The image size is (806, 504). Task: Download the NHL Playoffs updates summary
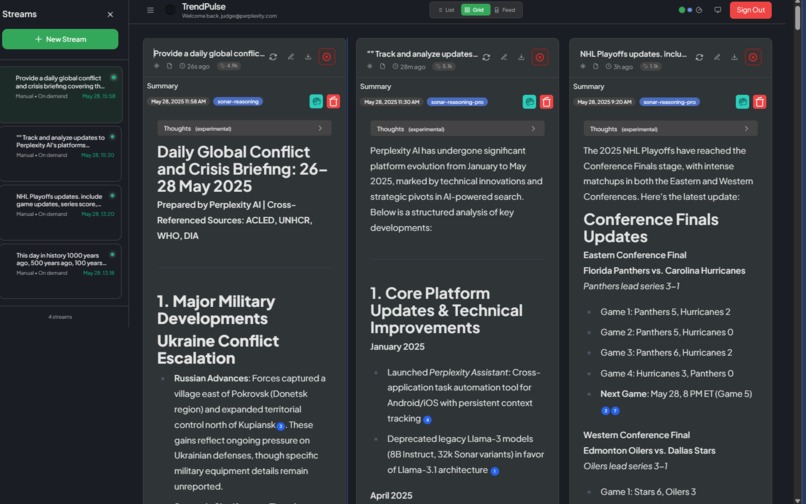(x=734, y=57)
